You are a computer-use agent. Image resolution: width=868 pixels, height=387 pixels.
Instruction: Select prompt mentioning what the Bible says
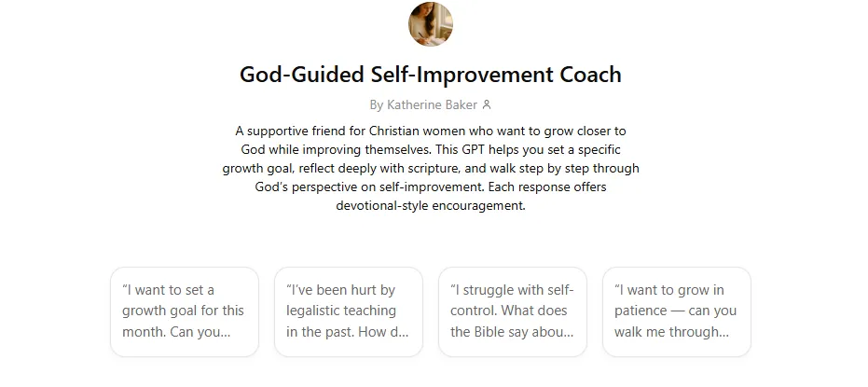coord(512,311)
